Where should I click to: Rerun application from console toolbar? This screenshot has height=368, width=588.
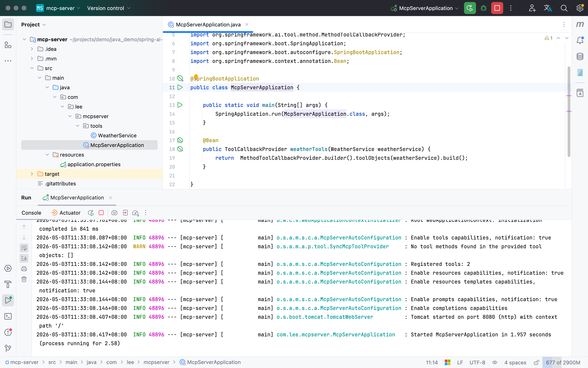pyautogui.click(x=91, y=213)
